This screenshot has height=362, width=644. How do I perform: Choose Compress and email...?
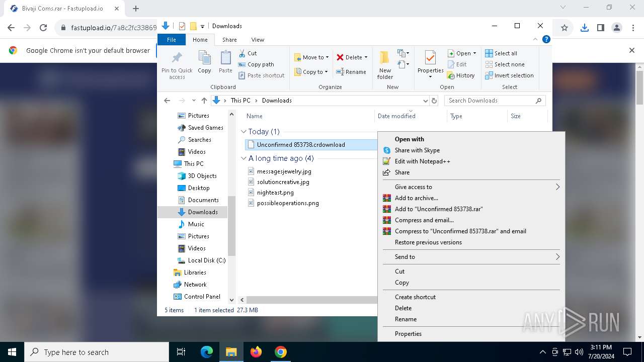471,220
